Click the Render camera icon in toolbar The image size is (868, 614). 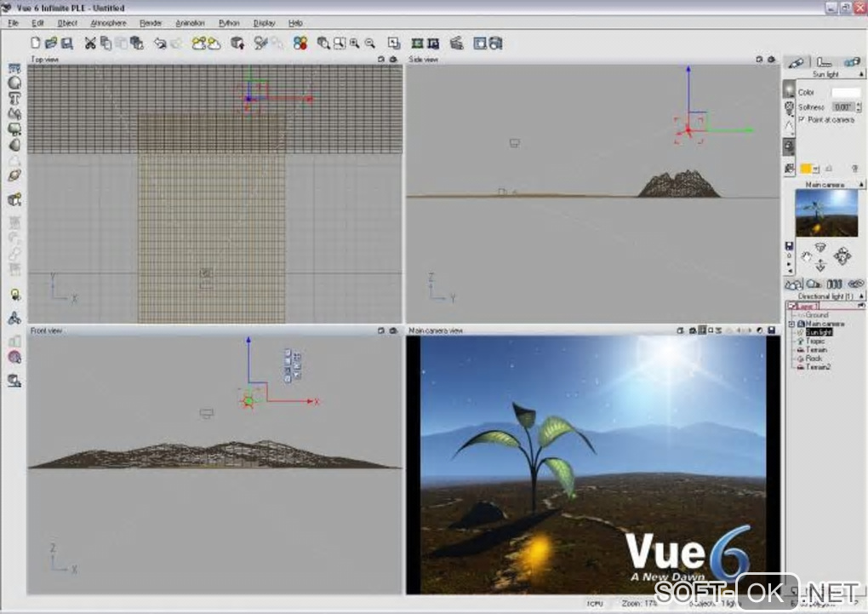point(495,43)
